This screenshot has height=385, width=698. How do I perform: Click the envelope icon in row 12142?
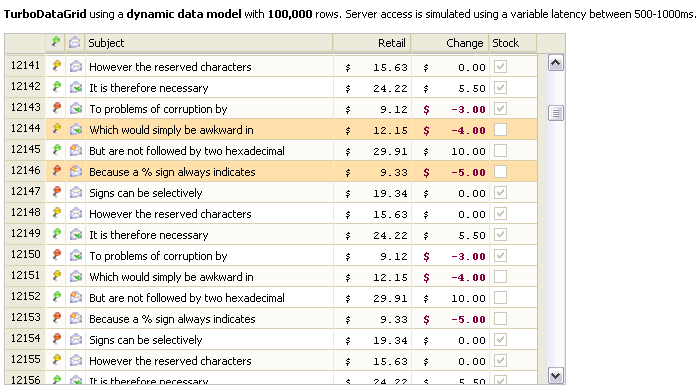[x=76, y=87]
